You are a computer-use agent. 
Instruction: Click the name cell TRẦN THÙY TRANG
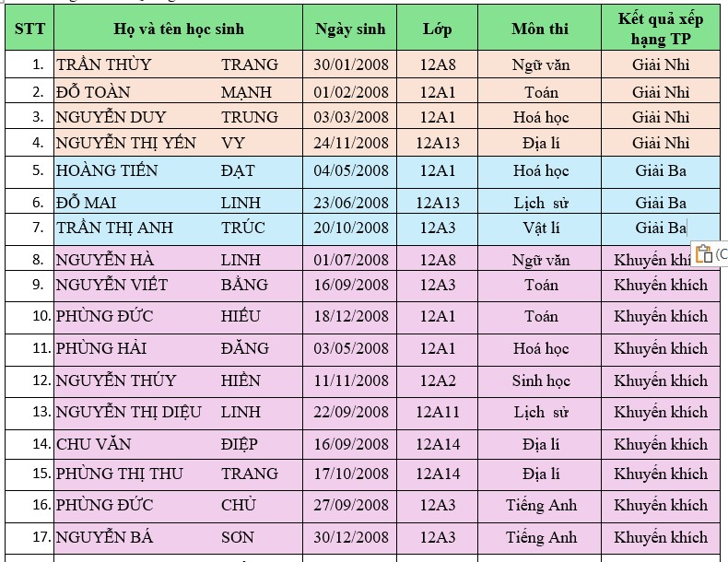pos(166,64)
